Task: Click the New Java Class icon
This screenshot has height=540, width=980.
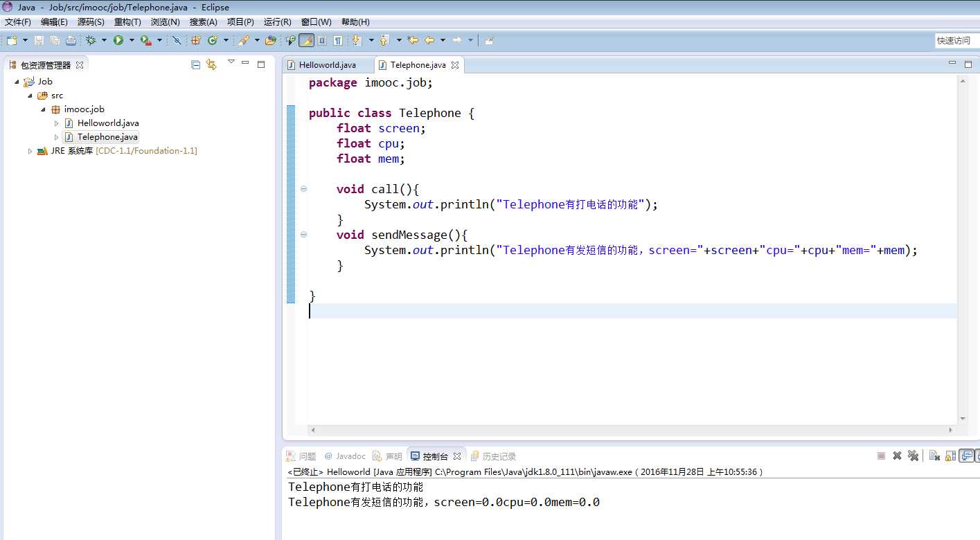Action: pos(213,40)
